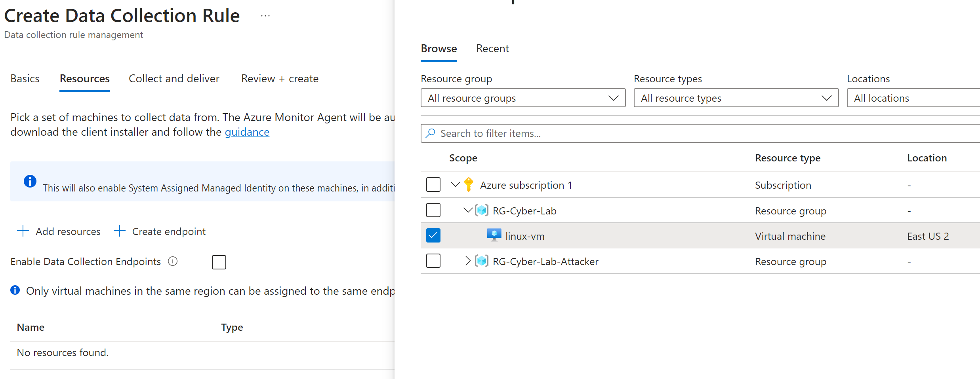This screenshot has height=379, width=980.
Task: Click the plus icon beside Add resources
Action: [x=23, y=231]
